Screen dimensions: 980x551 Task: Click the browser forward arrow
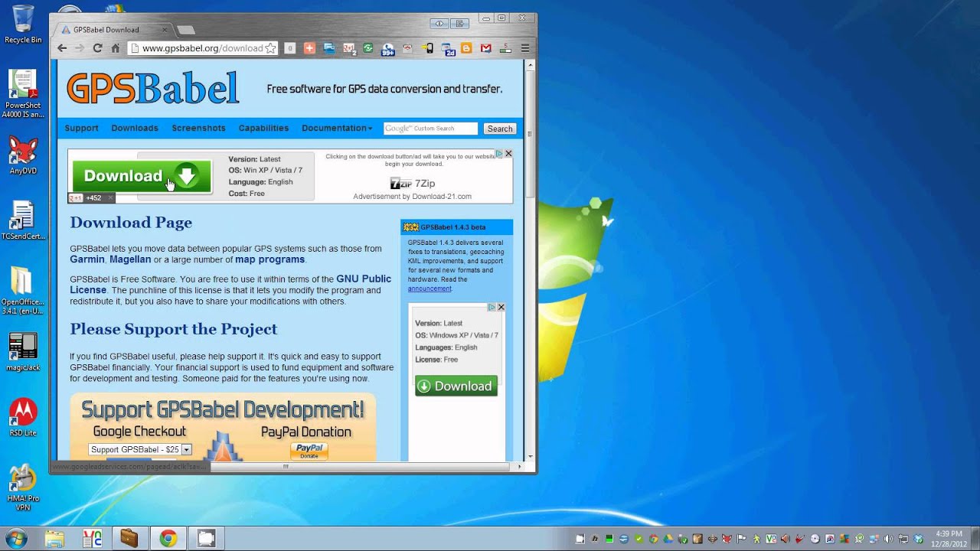pos(80,48)
